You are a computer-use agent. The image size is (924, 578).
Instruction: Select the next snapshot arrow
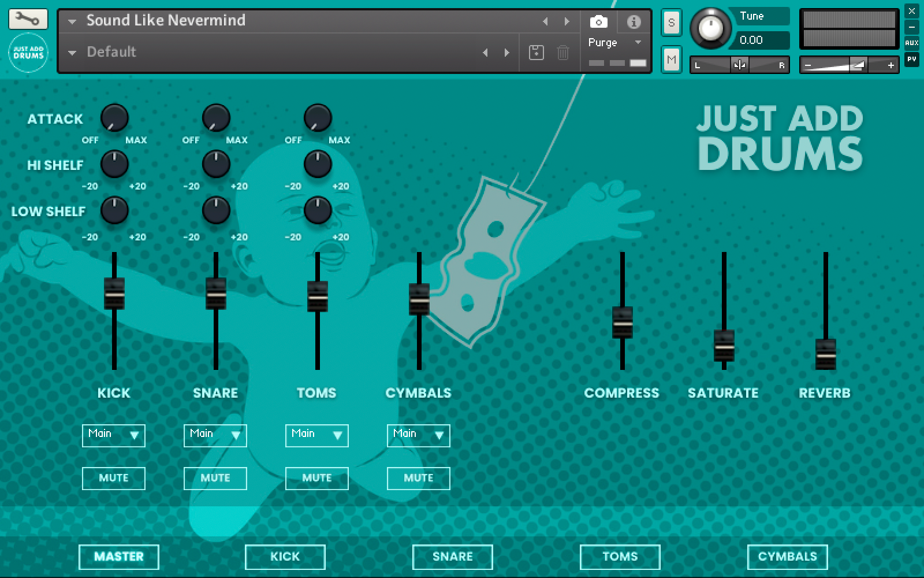tap(507, 53)
